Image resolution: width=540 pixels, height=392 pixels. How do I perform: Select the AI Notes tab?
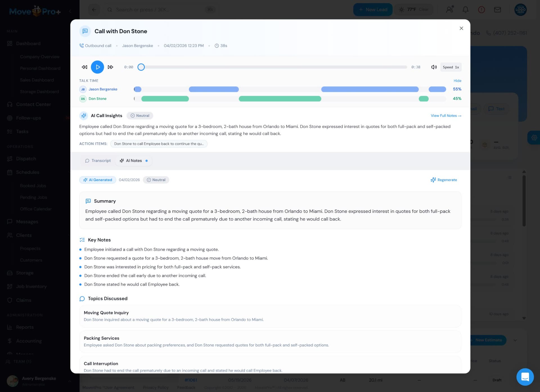[134, 161]
